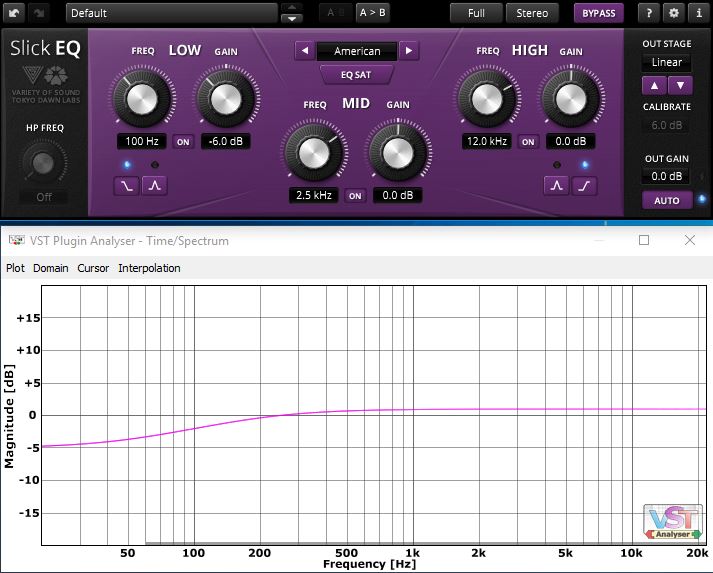Open the Linear out stage selector
This screenshot has height=573, width=713.
pos(667,62)
